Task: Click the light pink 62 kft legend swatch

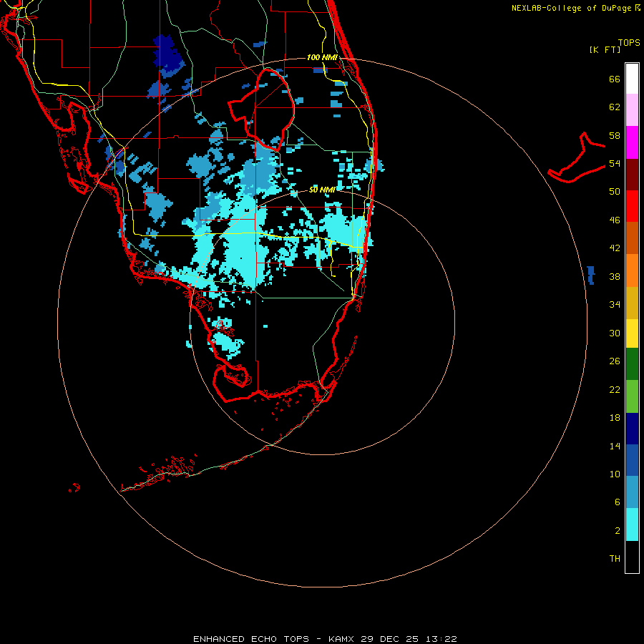Action: [632, 110]
